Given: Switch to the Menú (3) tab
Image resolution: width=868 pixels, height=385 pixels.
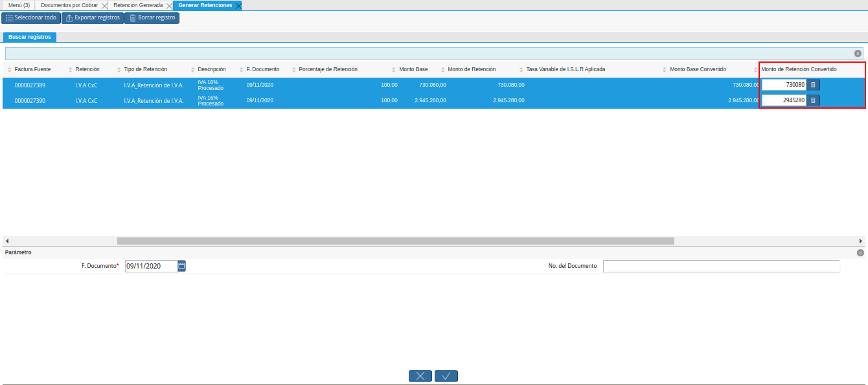Looking at the screenshot, I should click(x=19, y=5).
